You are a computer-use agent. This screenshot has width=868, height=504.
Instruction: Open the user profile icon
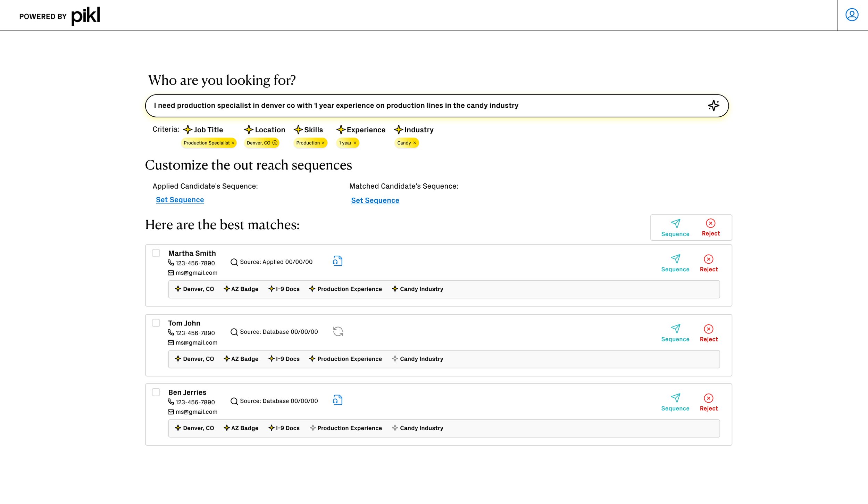[851, 15]
